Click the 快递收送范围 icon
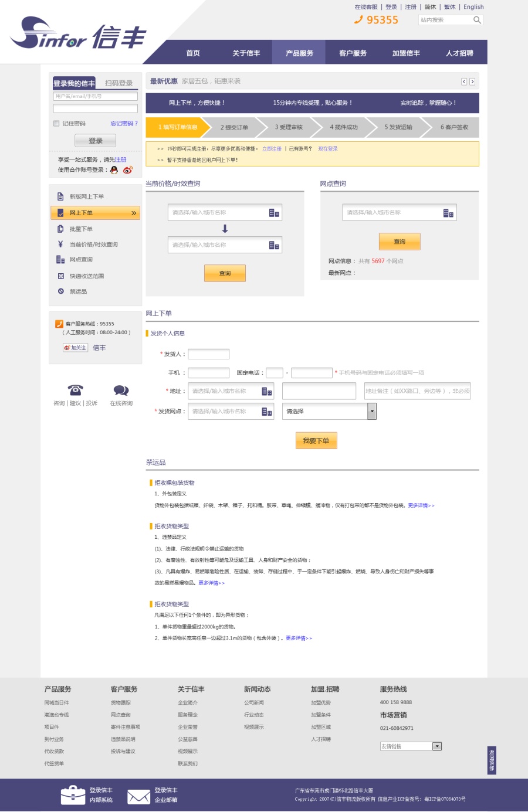The width and height of the screenshot is (528, 812). [x=60, y=276]
